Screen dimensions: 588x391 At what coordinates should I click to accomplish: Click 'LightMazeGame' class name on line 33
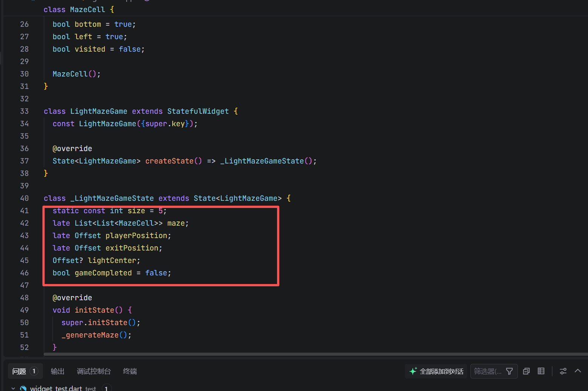click(99, 111)
